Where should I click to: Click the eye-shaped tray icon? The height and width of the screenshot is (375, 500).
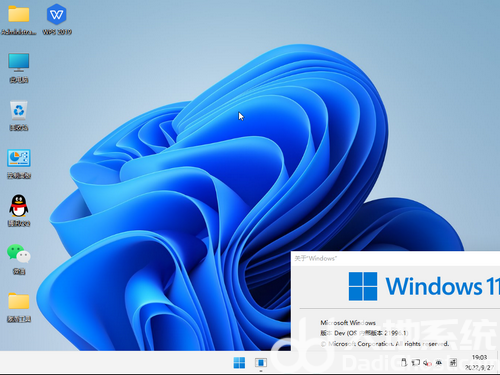[x=439, y=363]
